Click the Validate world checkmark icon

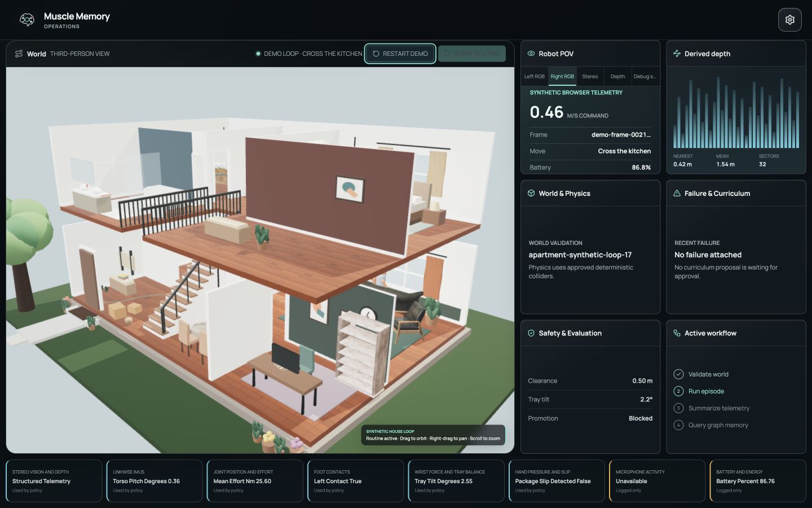coord(679,374)
